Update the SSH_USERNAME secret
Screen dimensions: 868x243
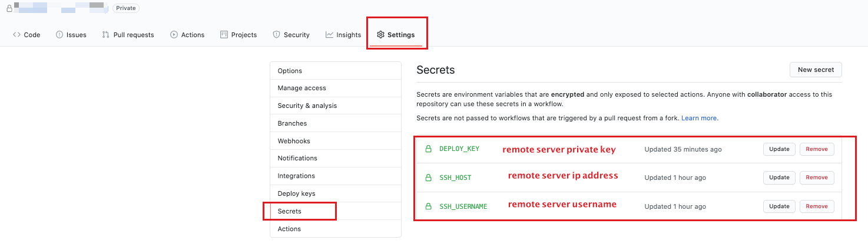(x=779, y=206)
